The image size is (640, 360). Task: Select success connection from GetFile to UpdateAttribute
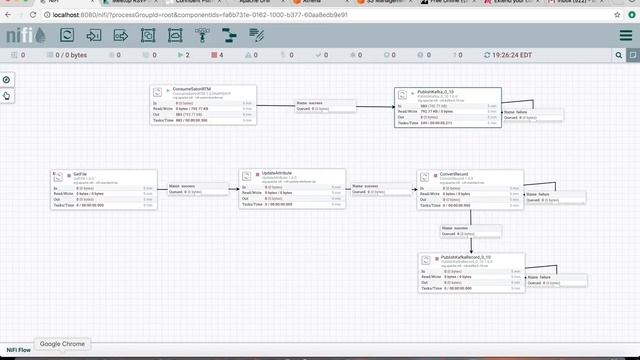(198, 189)
